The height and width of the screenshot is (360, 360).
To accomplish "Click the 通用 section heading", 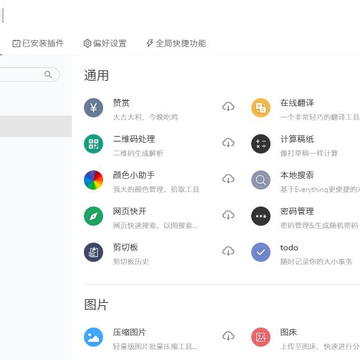I will (x=96, y=76).
